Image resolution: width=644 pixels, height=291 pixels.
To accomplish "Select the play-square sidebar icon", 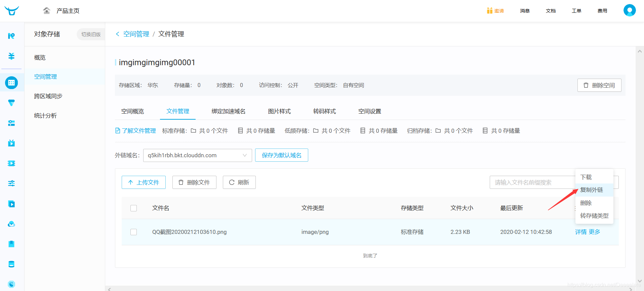I will pyautogui.click(x=11, y=204).
